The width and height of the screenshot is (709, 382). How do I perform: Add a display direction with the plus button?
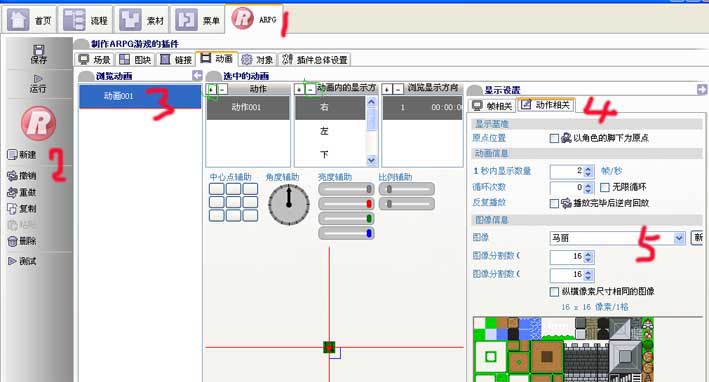(299, 89)
